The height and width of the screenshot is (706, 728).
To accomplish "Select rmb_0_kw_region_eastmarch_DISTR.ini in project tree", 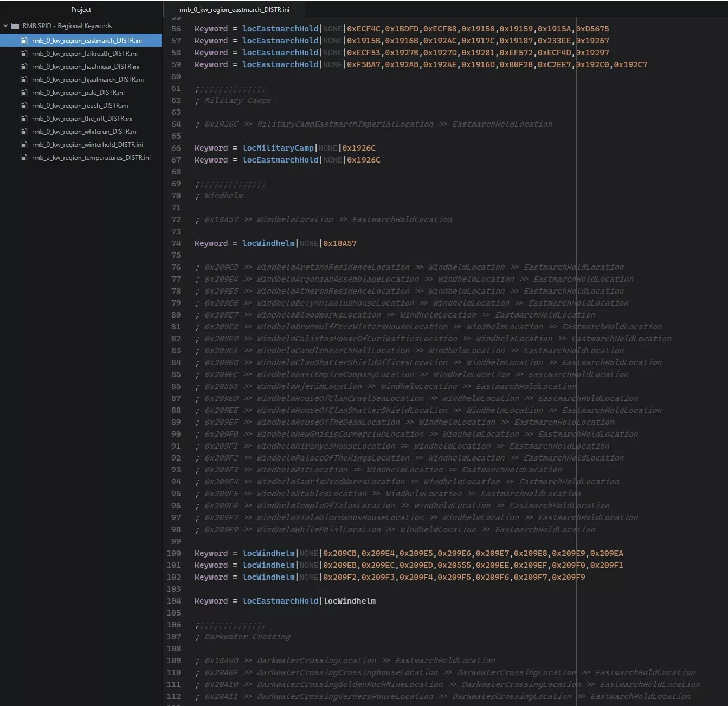I will coord(81,41).
